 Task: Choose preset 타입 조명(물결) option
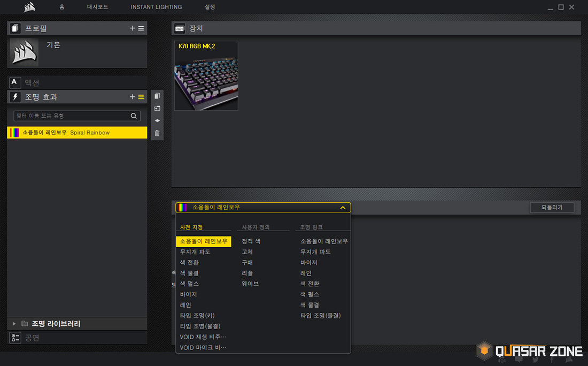tap(200, 326)
